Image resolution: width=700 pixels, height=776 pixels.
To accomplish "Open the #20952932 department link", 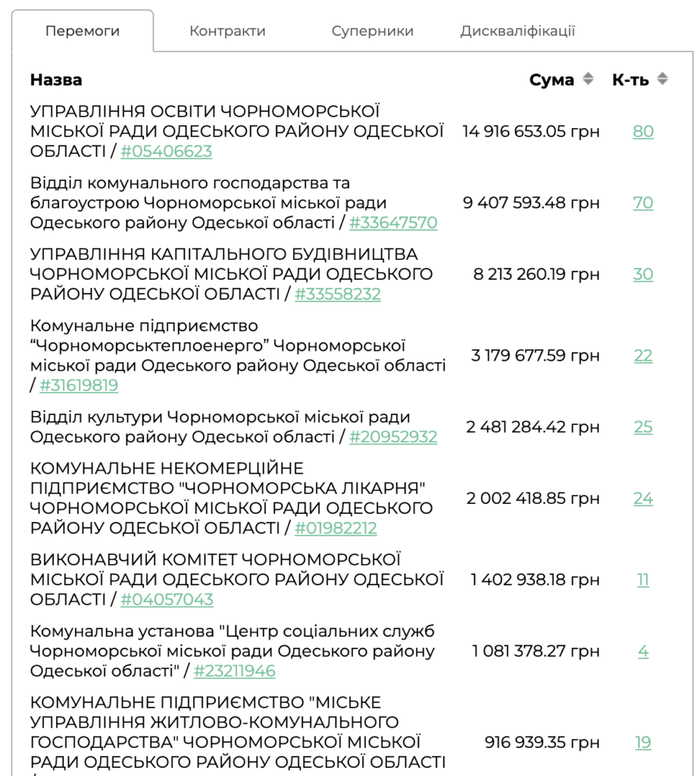I will 393,437.
